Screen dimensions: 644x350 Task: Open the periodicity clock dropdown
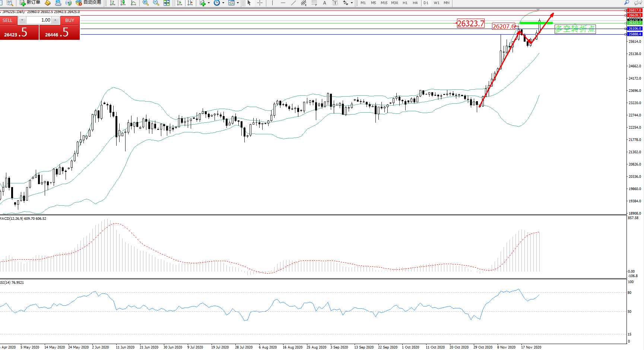point(223,3)
